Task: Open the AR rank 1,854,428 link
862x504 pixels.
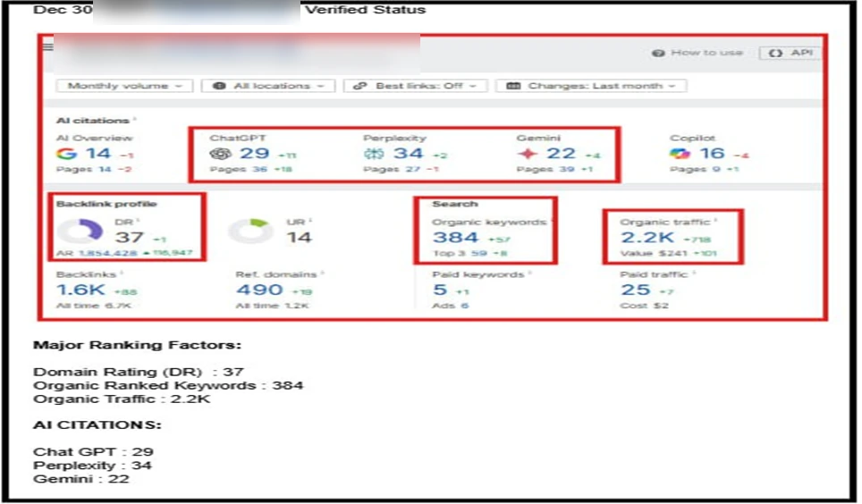Action: point(107,253)
